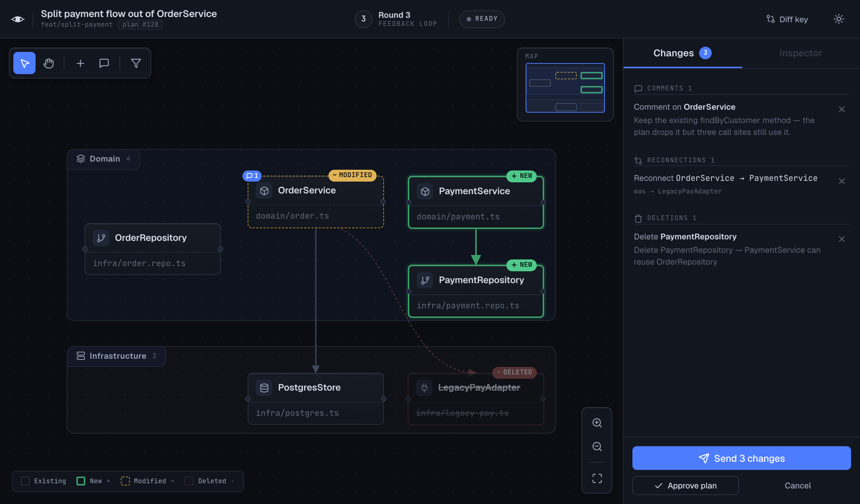Viewport: 860px width, 504px height.
Task: Click the minimap viewport
Action: pos(565,88)
